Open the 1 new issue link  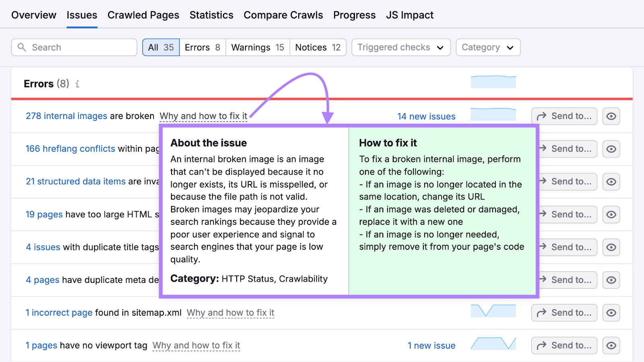[431, 346]
